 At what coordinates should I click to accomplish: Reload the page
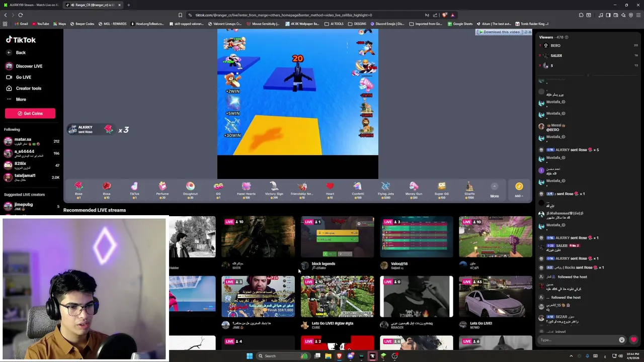coord(20,15)
